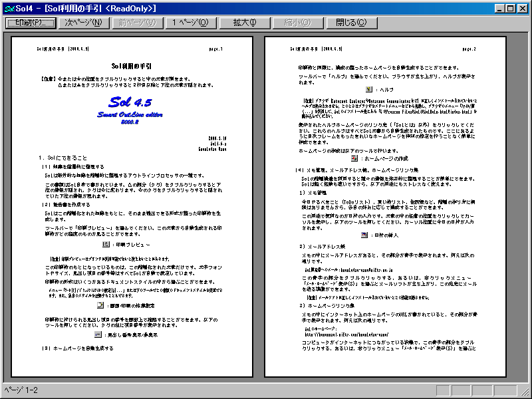Maximize the Sol4 window

(510, 9)
